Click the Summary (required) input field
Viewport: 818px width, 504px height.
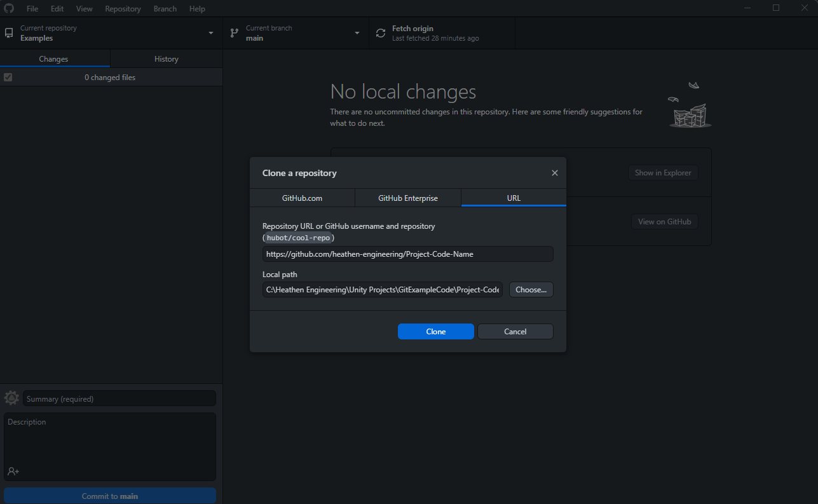pyautogui.click(x=119, y=398)
